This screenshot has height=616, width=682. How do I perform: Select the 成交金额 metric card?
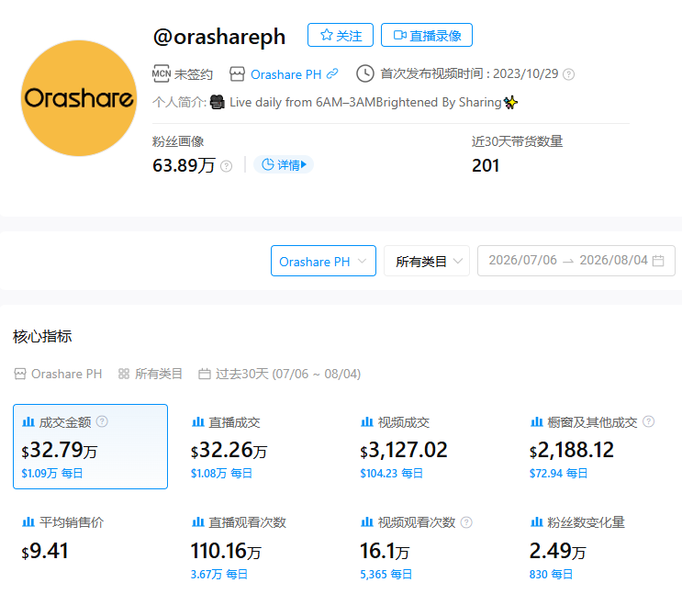91,446
